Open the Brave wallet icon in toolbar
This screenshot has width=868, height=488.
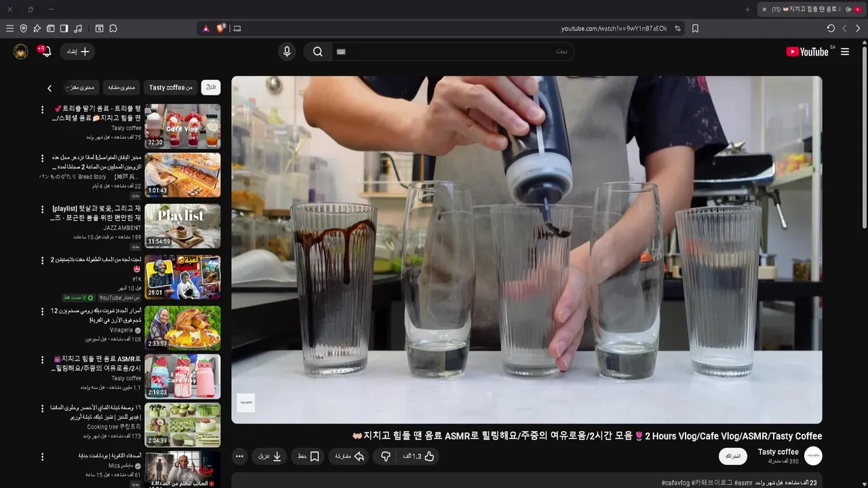pos(50,28)
